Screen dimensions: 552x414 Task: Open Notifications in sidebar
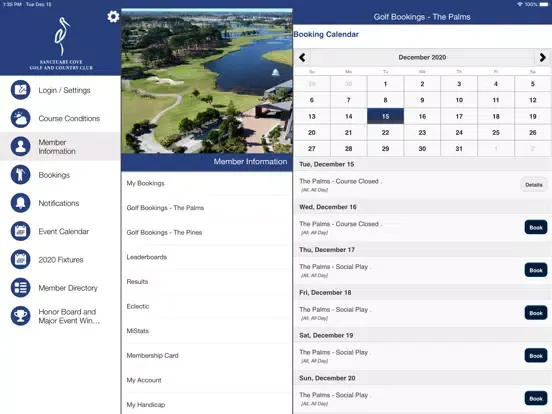(60, 203)
